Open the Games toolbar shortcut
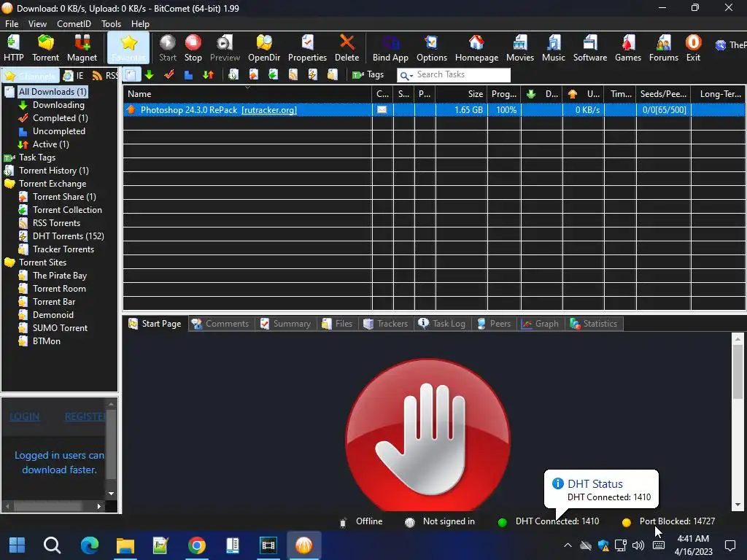The width and height of the screenshot is (747, 560). point(628,47)
